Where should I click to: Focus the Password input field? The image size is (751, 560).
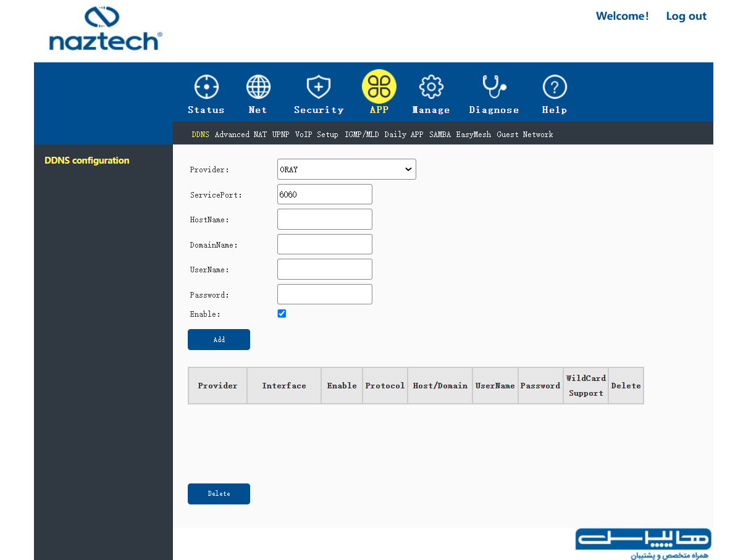(325, 294)
